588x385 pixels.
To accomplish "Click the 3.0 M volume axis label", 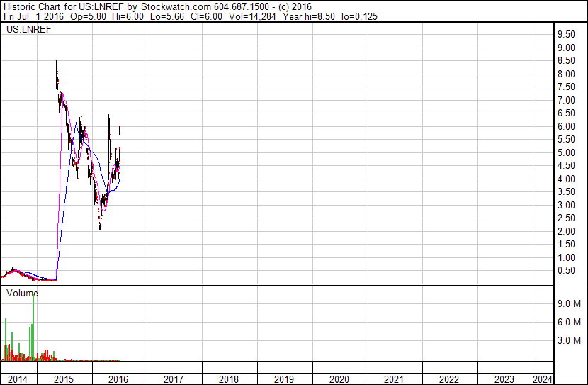I will click(569, 340).
